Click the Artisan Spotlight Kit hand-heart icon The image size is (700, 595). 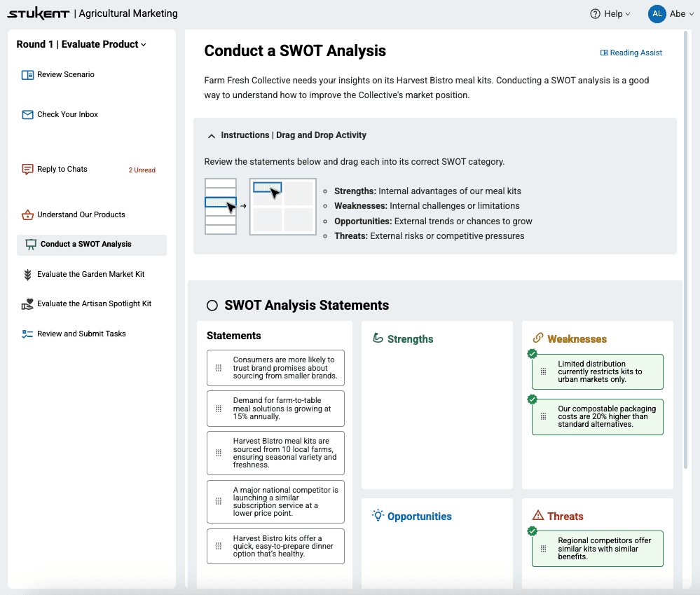28,304
